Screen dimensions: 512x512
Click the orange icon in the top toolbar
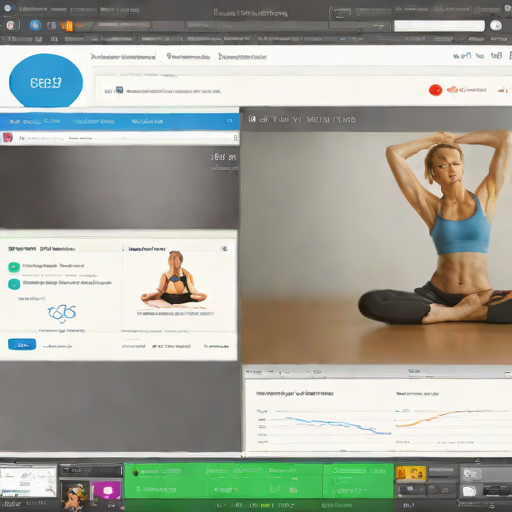[67, 26]
